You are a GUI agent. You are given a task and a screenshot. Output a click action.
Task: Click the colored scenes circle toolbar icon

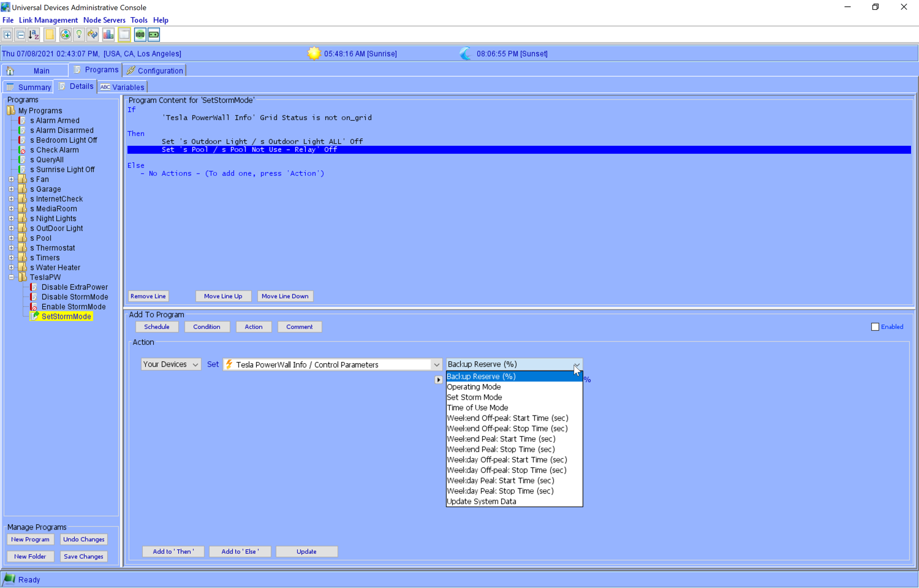pos(65,35)
